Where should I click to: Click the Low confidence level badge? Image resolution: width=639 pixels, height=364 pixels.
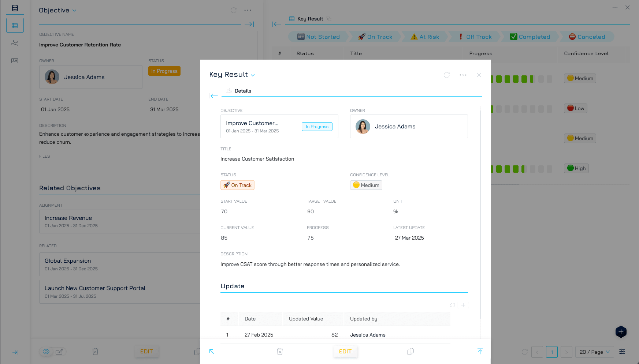(576, 108)
